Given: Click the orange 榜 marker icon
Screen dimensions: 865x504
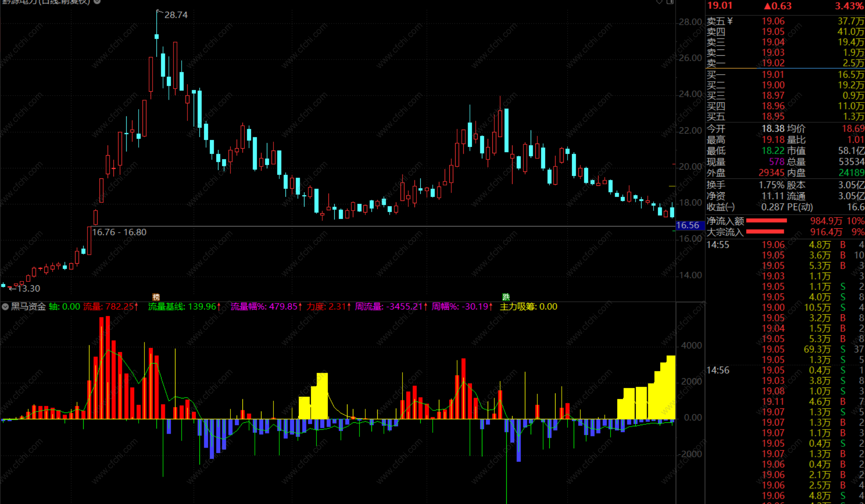Looking at the screenshot, I should click(156, 297).
